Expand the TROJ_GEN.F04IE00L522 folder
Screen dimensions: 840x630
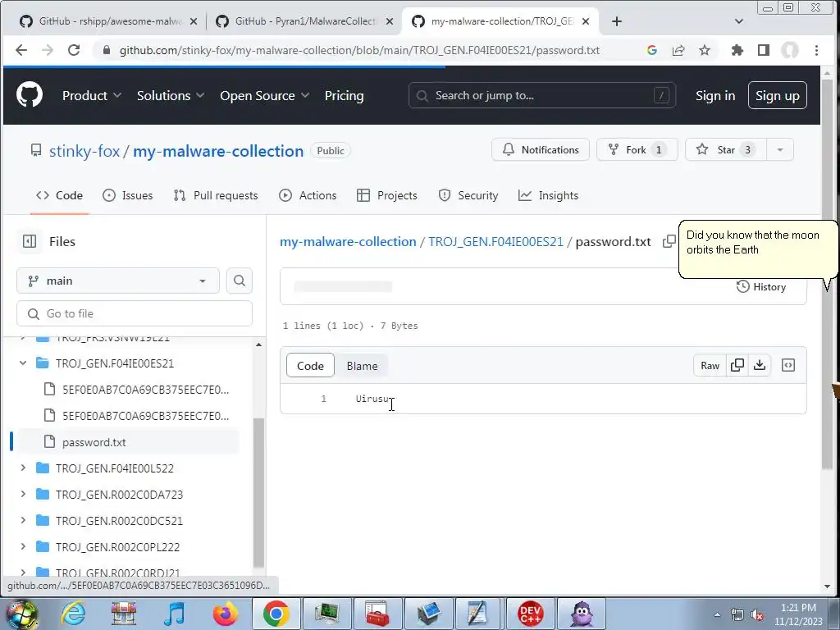[x=23, y=468]
